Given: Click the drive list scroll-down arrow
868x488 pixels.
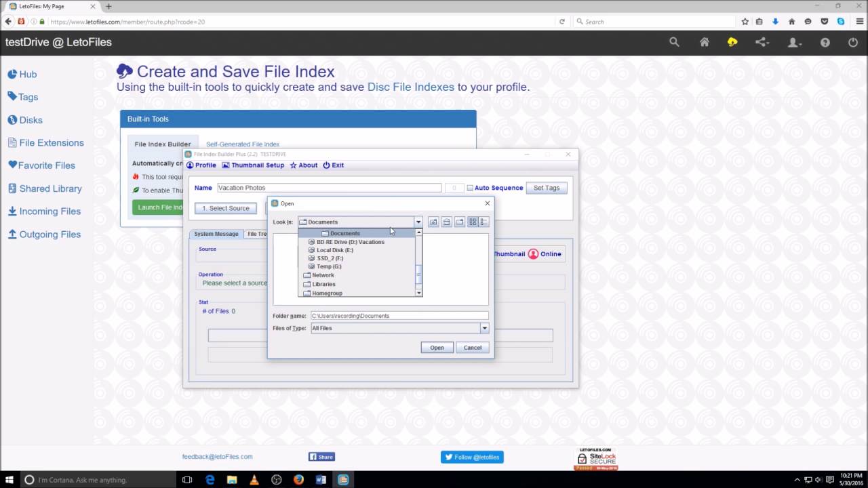Looking at the screenshot, I should (419, 293).
